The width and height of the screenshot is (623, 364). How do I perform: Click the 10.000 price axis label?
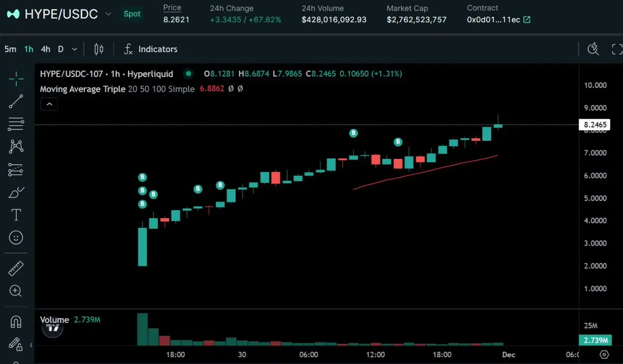pos(595,85)
